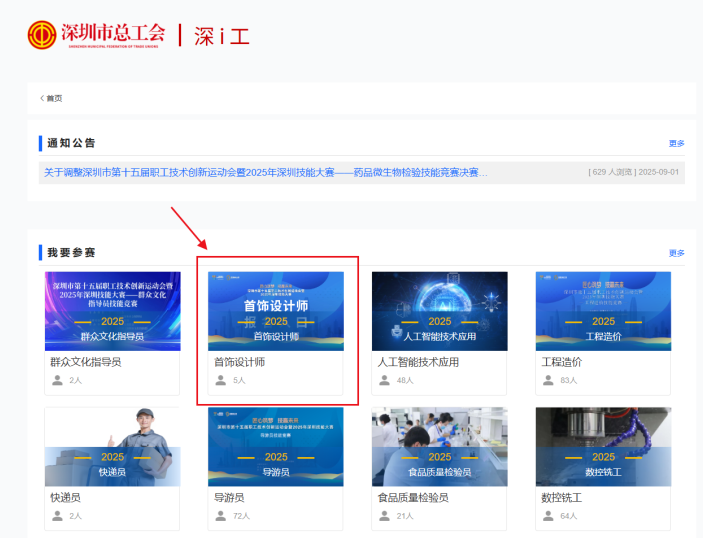This screenshot has height=538, width=703.
Task: Click the 数控铣工 card title
Action: click(562, 498)
